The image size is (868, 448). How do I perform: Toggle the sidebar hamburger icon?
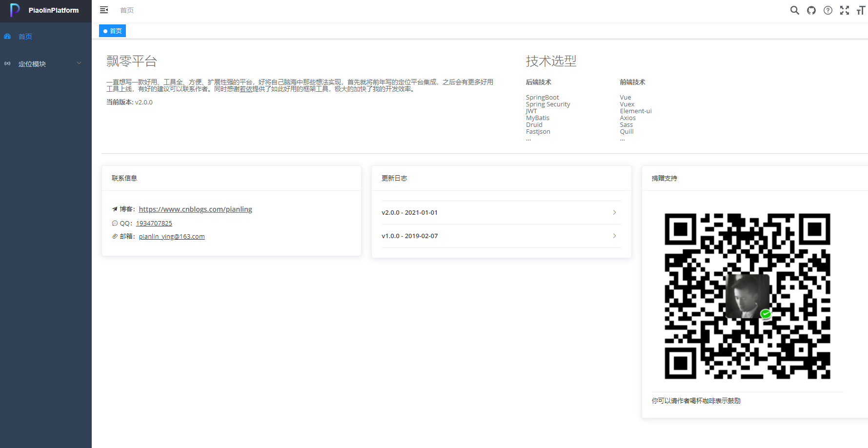coord(104,10)
